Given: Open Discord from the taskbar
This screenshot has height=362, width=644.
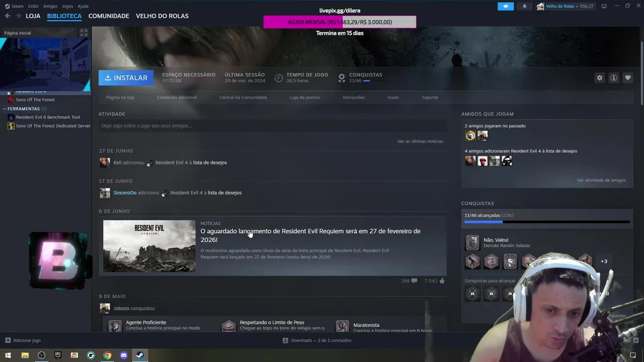Looking at the screenshot, I should (x=124, y=355).
